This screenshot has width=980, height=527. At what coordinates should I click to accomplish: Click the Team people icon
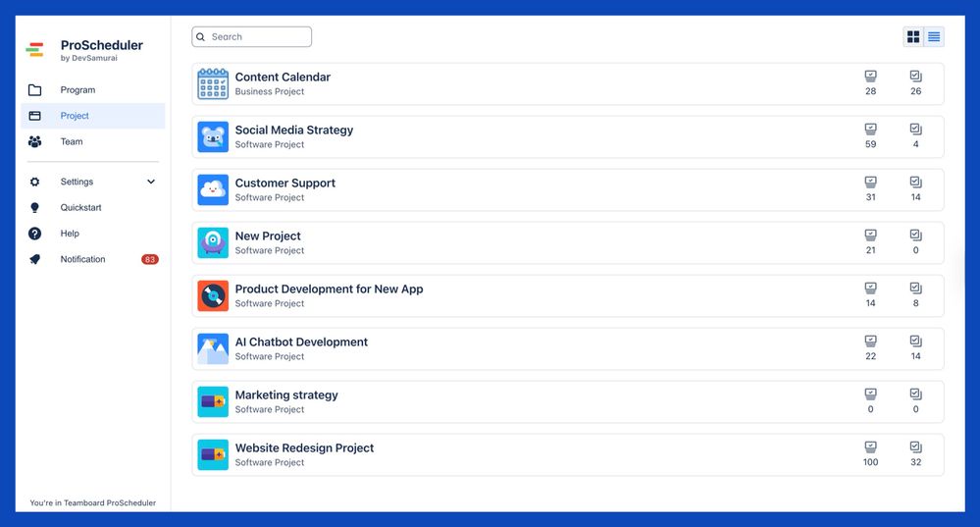pyautogui.click(x=35, y=142)
